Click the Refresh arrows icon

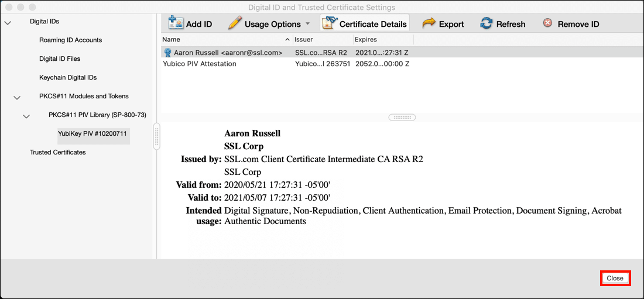click(x=486, y=23)
